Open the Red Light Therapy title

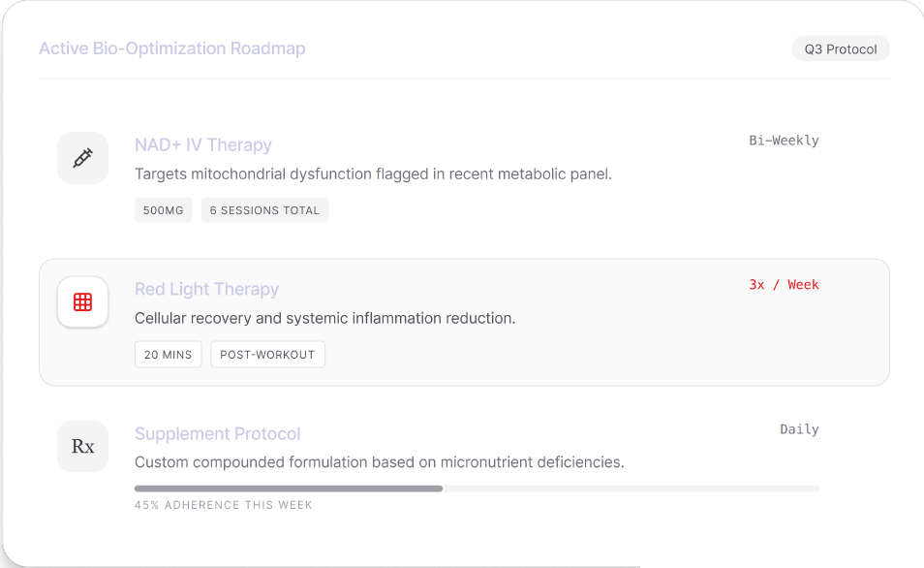207,289
